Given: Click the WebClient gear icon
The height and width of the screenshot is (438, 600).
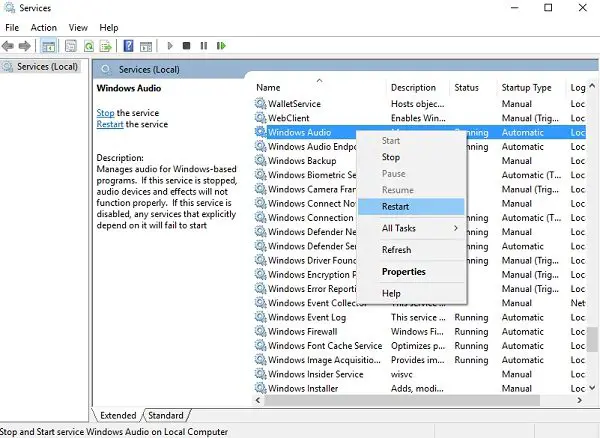Looking at the screenshot, I should 261,117.
